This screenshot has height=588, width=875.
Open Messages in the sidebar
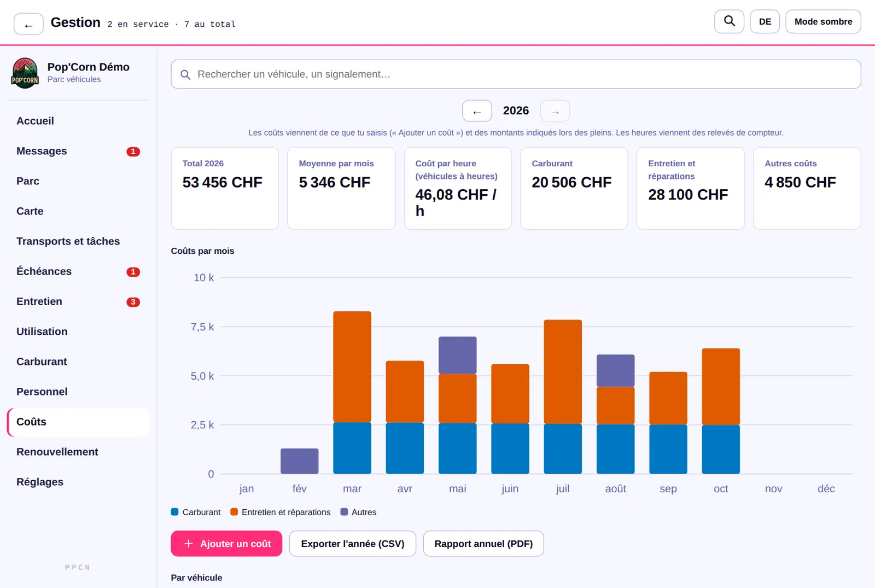78,151
